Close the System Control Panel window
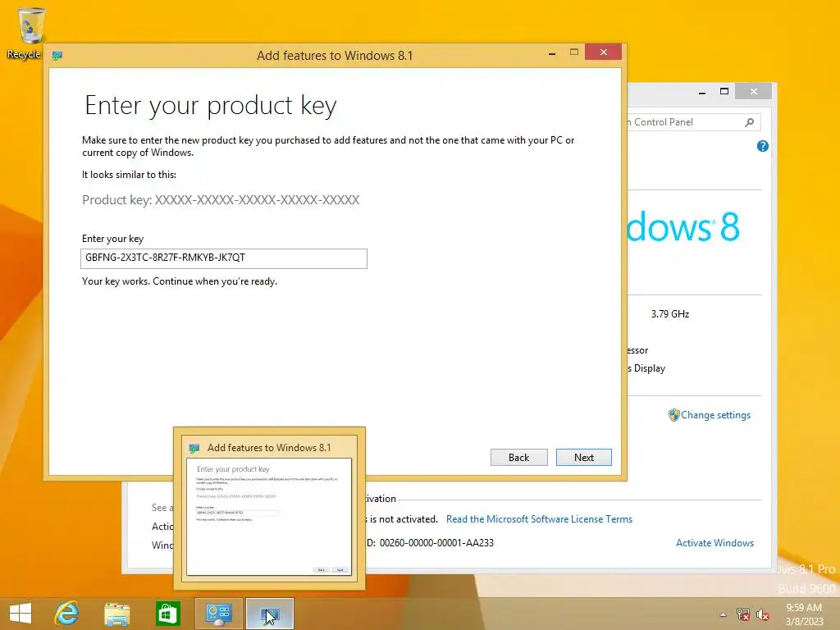Screen dimensions: 840x630 click(753, 92)
